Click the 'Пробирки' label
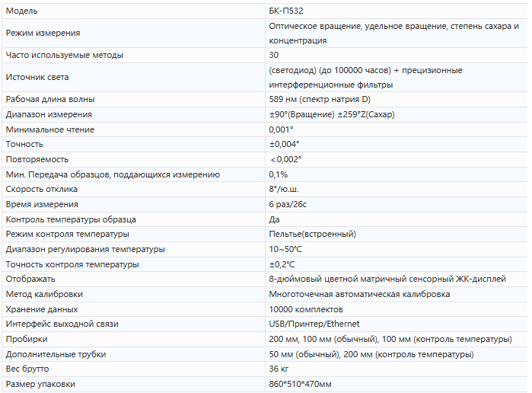Image resolution: width=532 pixels, height=393 pixels. (27, 340)
